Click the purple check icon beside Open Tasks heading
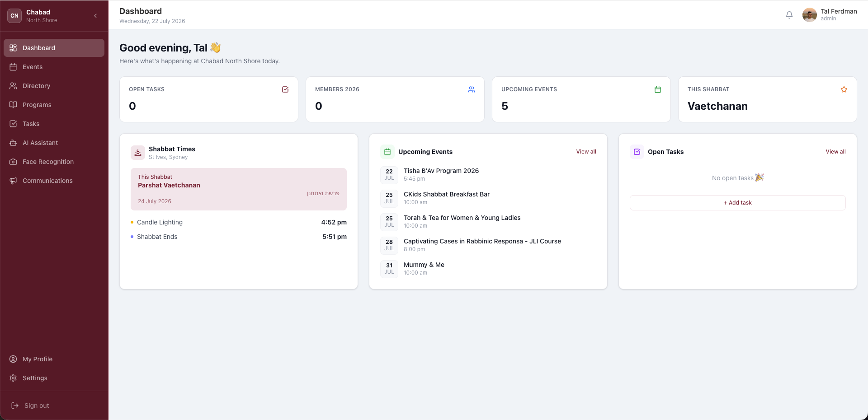 click(637, 152)
